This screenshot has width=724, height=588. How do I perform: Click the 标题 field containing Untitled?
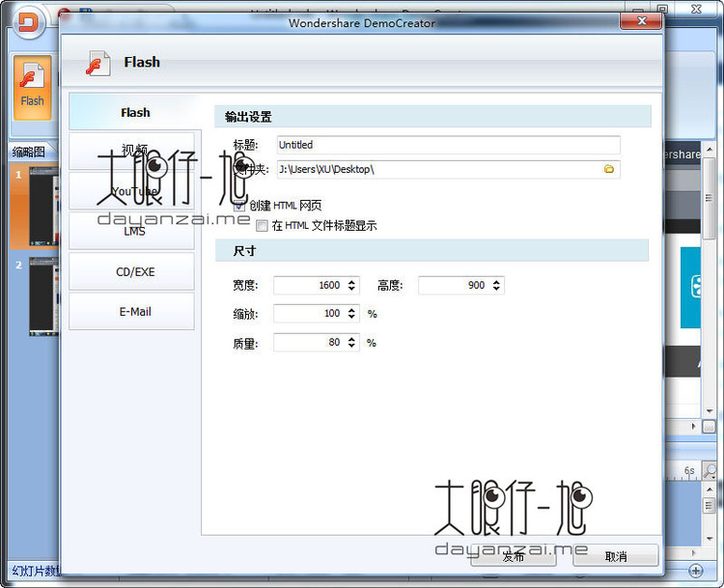tap(448, 145)
